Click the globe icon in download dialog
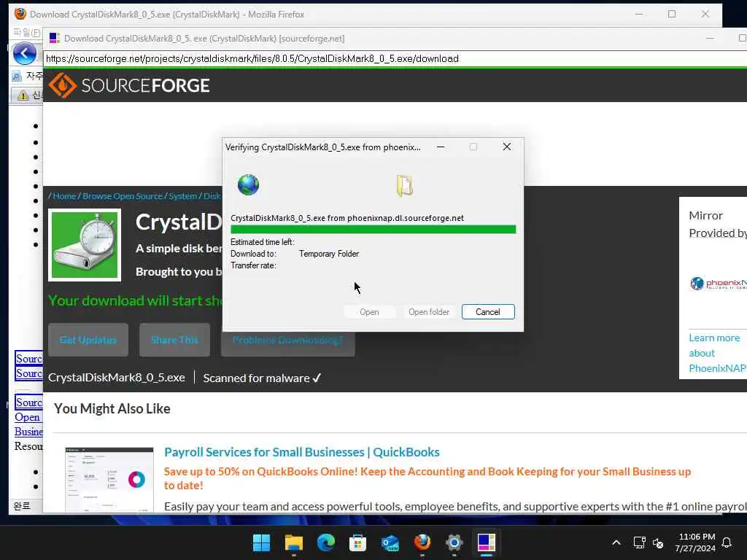 point(248,184)
